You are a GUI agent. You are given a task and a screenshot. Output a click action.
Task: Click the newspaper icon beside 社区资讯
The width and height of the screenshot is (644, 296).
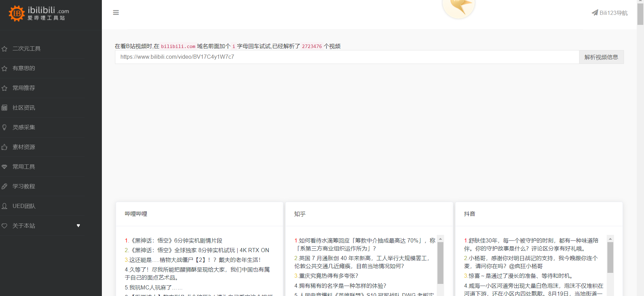[4, 108]
